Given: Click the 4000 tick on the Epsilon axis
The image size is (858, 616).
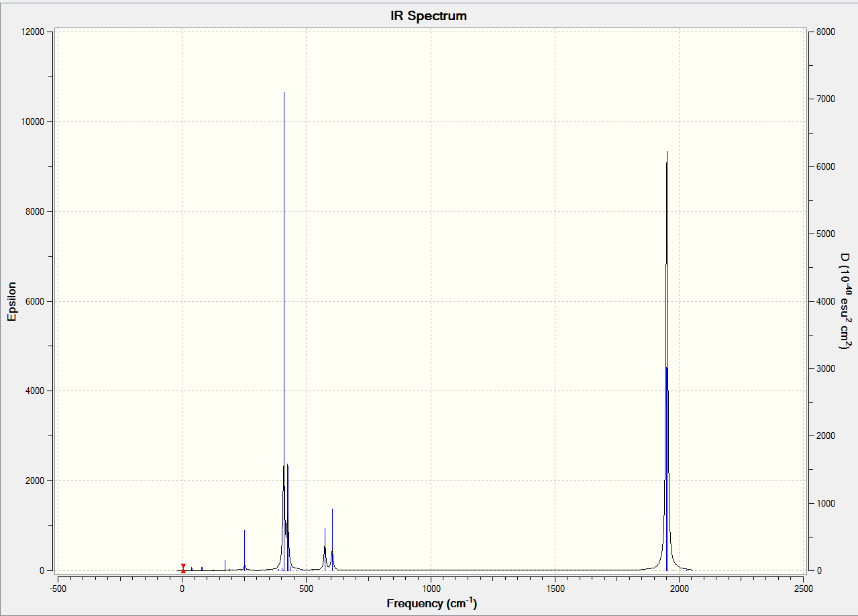Looking at the screenshot, I should pos(35,391).
